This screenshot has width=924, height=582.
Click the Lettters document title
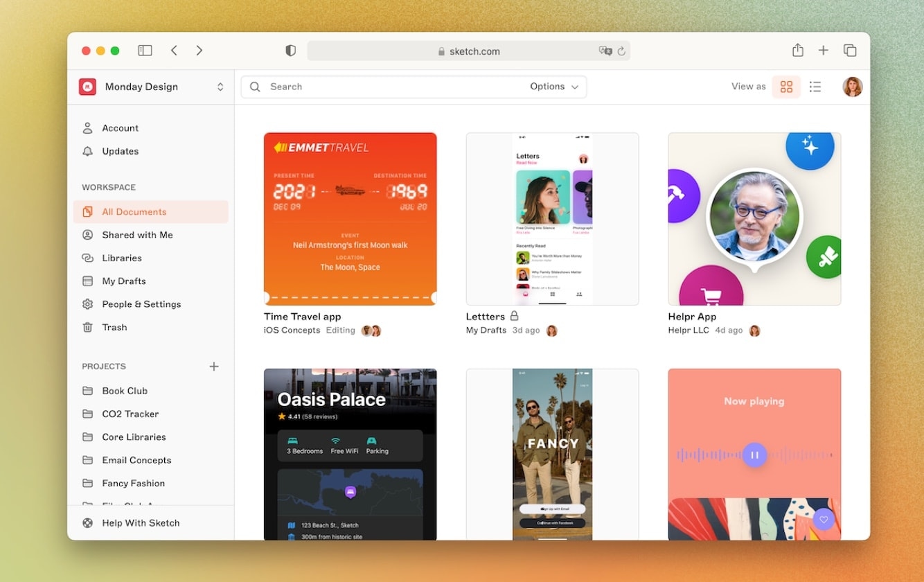point(486,317)
